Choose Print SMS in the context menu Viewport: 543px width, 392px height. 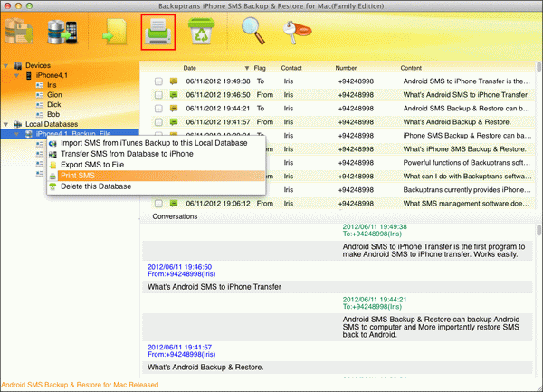(157, 176)
